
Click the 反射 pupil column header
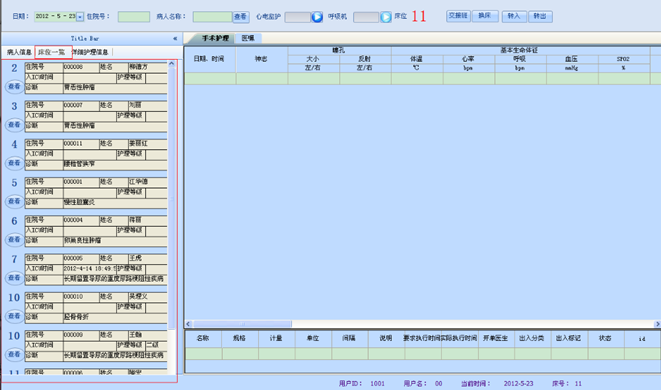(365, 59)
